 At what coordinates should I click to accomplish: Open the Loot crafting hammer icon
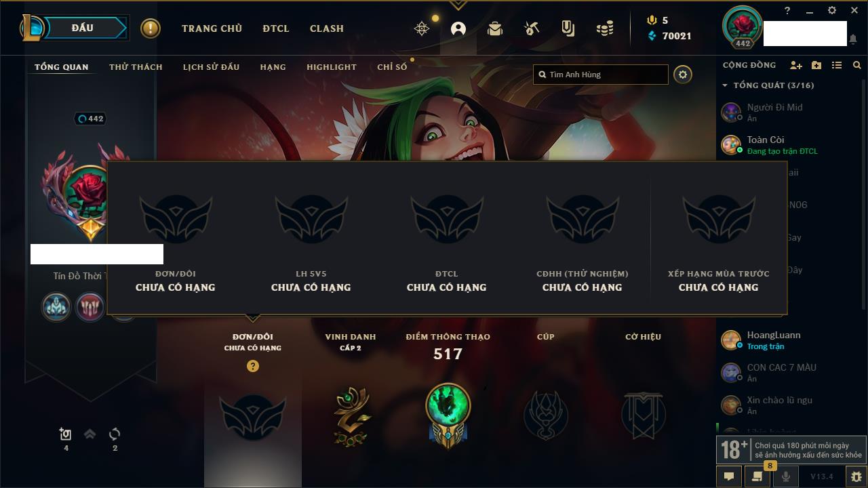point(532,28)
